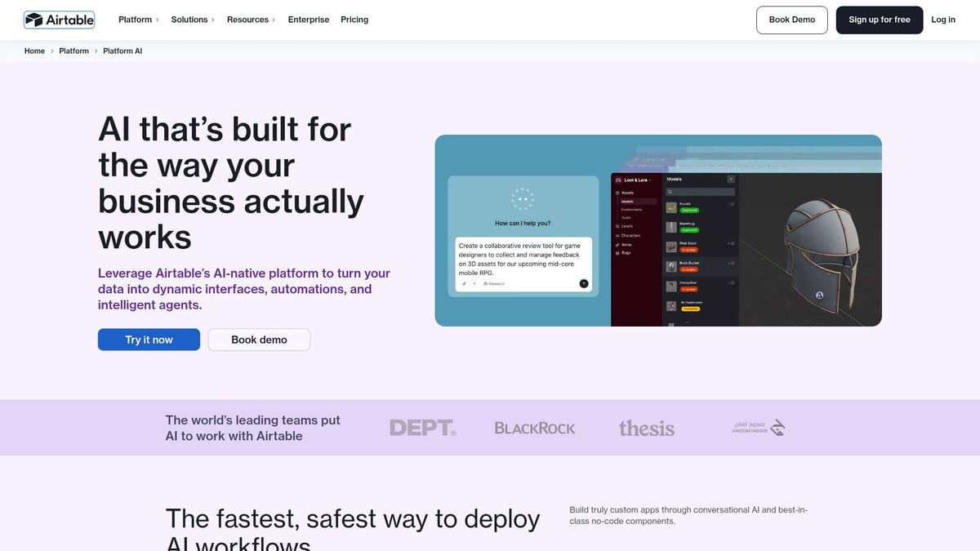
Task: Open the Solutions dropdown
Action: point(189,19)
